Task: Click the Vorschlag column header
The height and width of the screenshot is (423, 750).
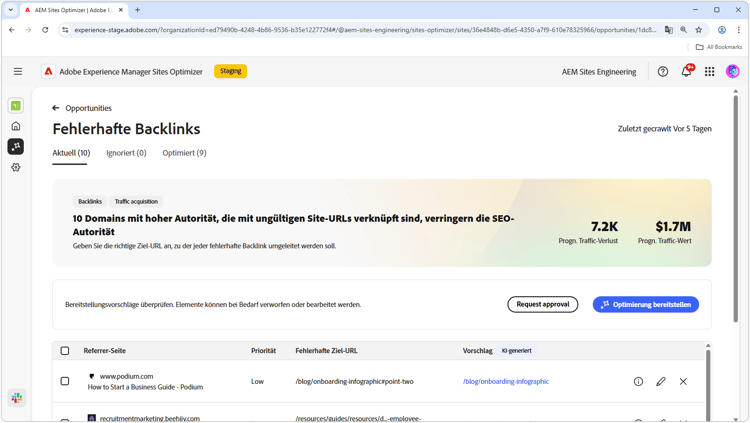Action: pyautogui.click(x=477, y=351)
